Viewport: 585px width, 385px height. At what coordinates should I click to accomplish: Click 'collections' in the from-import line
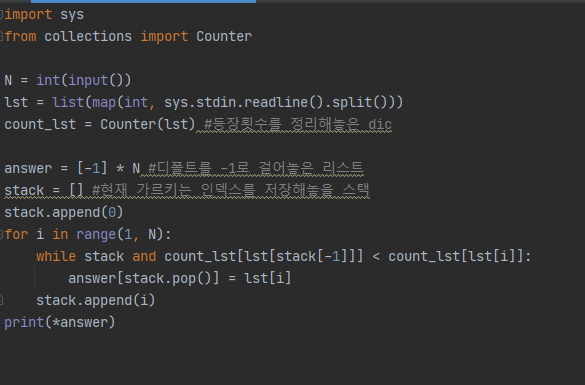point(88,37)
